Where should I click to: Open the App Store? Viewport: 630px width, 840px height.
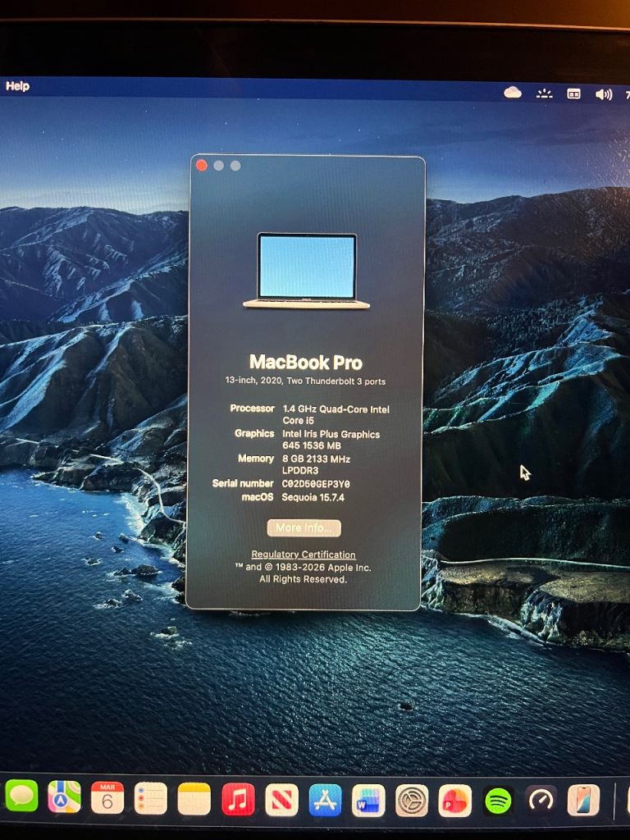pos(325,800)
